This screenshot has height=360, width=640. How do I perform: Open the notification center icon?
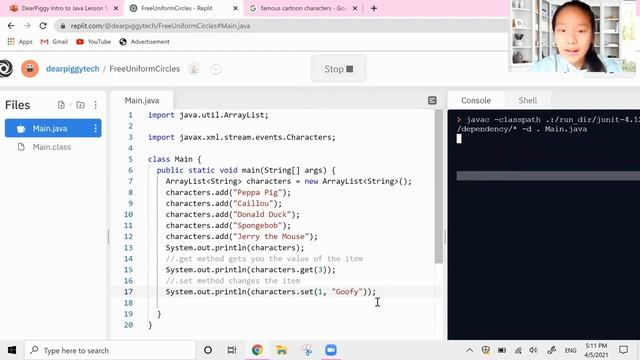(x=623, y=350)
